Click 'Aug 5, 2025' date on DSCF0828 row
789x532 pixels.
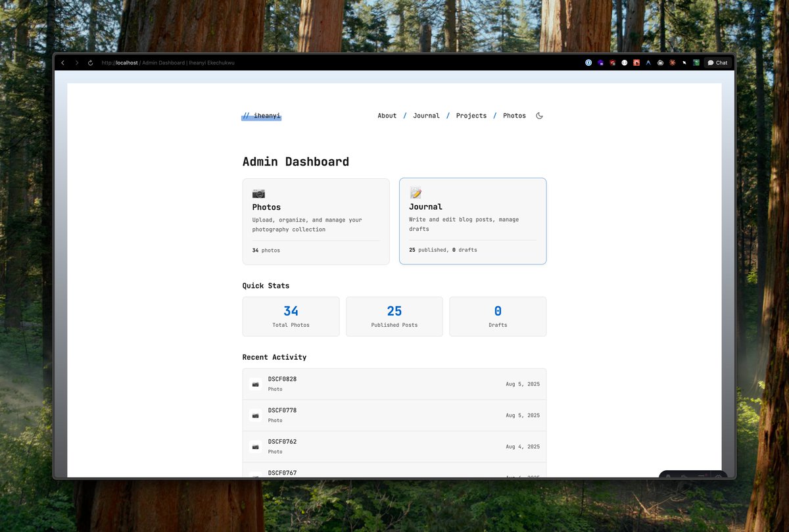pos(523,384)
